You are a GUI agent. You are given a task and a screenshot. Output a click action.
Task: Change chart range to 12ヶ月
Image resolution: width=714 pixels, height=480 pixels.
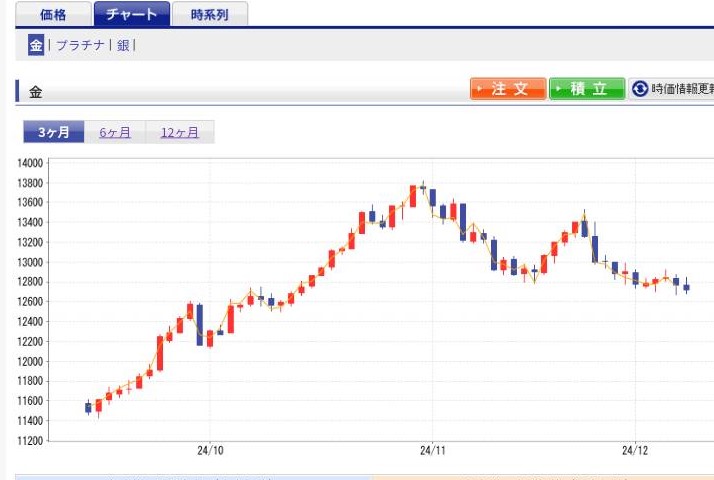180,133
